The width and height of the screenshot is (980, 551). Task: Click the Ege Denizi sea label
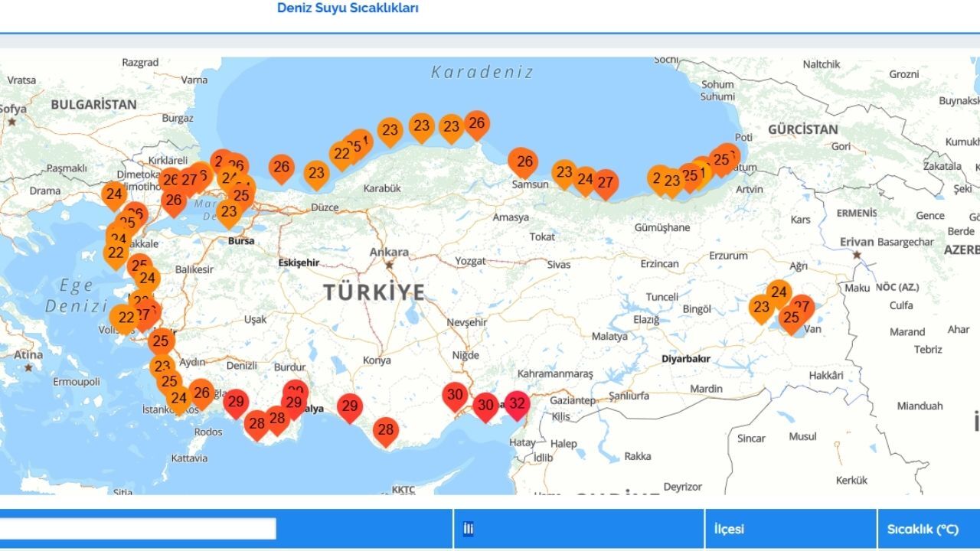[76, 295]
